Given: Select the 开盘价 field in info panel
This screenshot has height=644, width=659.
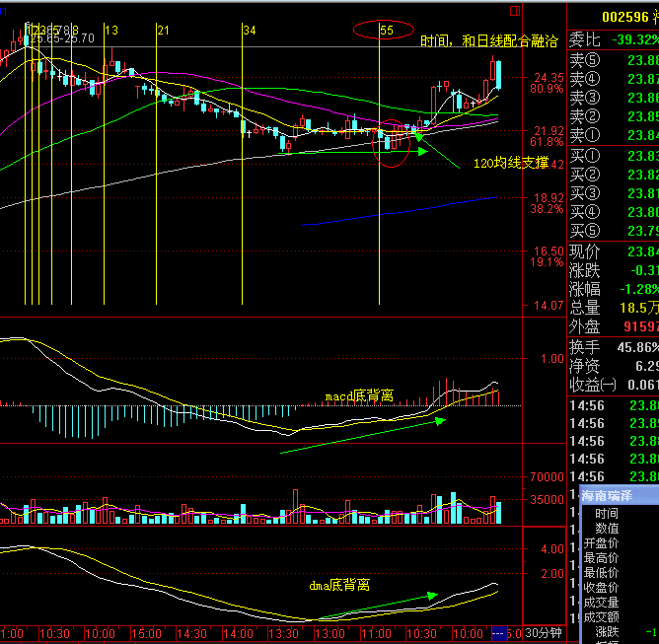Looking at the screenshot, I should point(601,543).
